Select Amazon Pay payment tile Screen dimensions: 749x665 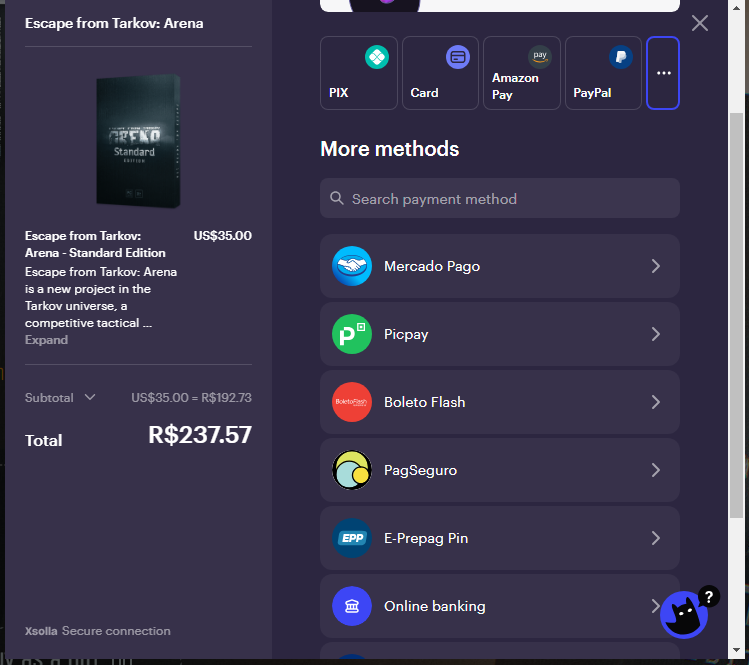point(522,73)
